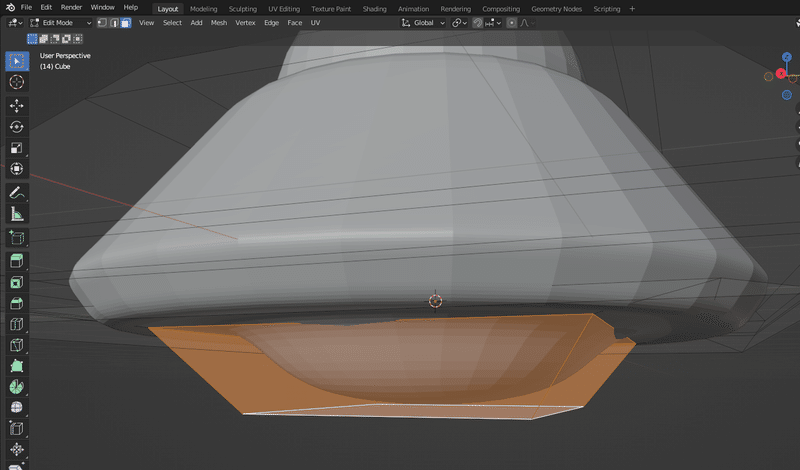Select the Poly Build tool
This screenshot has height=470, width=800.
[x=17, y=366]
